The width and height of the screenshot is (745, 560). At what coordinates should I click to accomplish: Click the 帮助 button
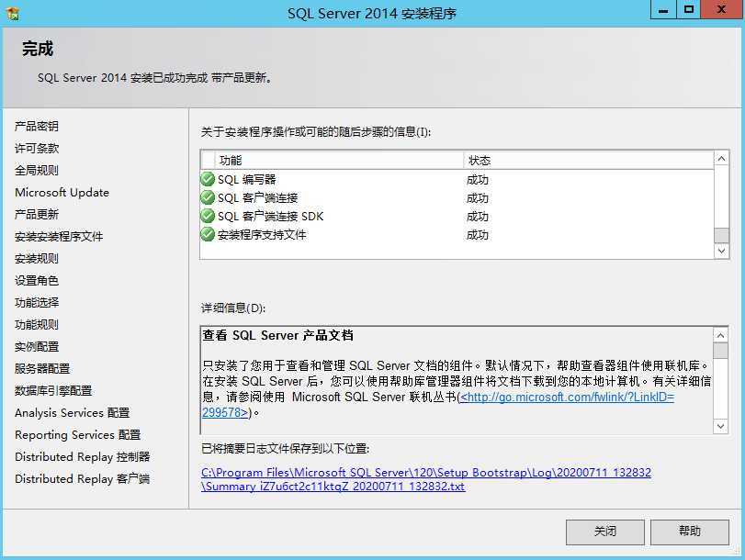coord(689,532)
